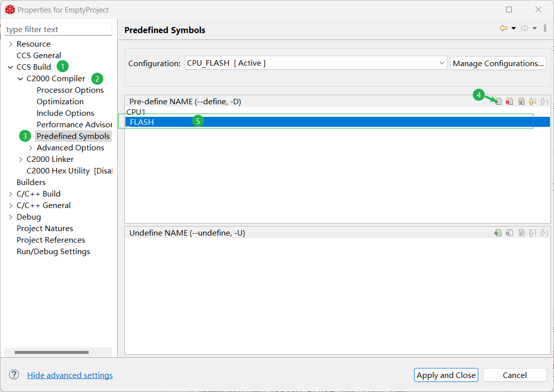
Task: Expand the C2000 Linker node
Action: 21,159
